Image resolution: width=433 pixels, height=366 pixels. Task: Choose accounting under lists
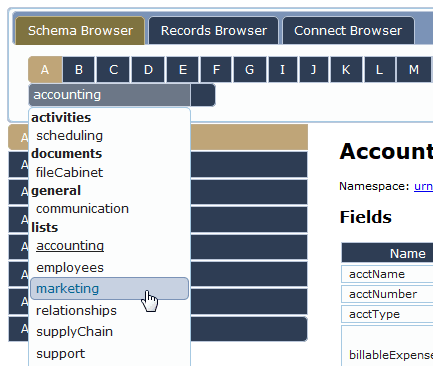tap(70, 246)
